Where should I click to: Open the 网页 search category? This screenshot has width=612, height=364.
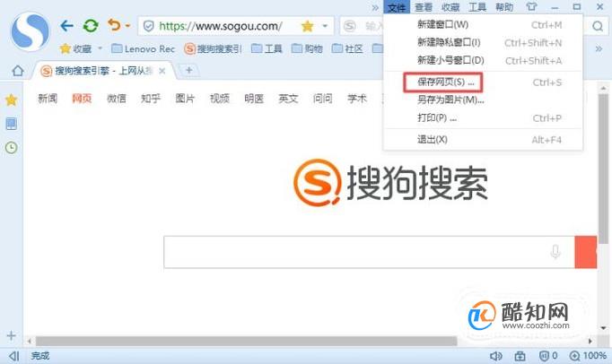pyautogui.click(x=82, y=99)
